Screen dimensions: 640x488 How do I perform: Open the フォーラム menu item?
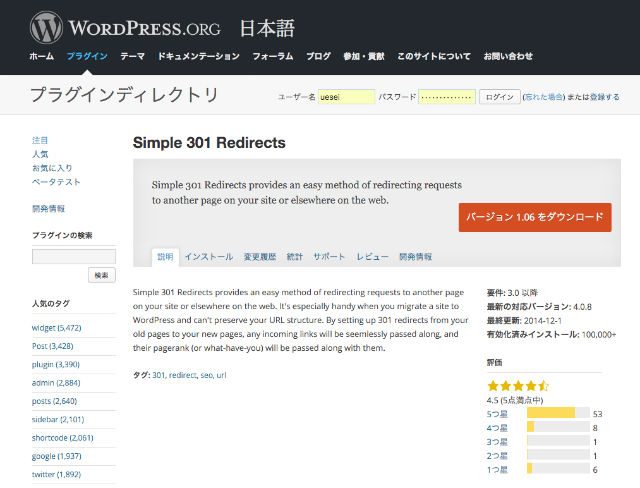(x=273, y=56)
